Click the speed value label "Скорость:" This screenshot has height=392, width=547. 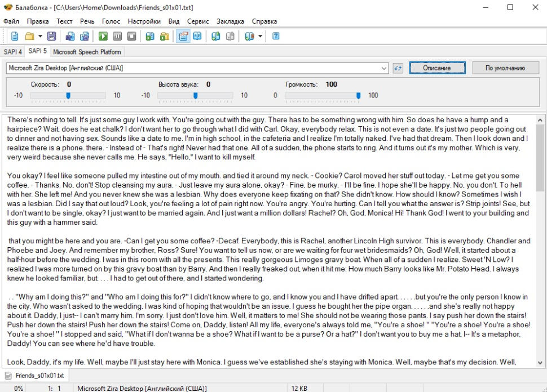tap(45, 84)
